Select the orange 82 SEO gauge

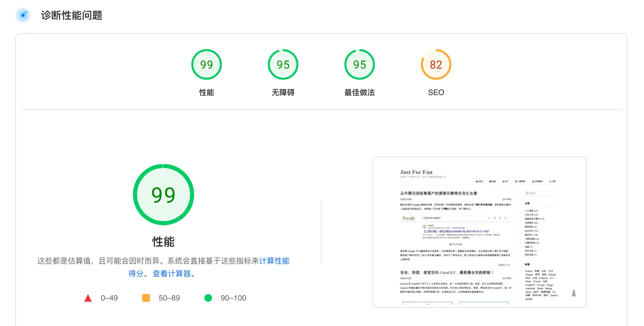[436, 64]
